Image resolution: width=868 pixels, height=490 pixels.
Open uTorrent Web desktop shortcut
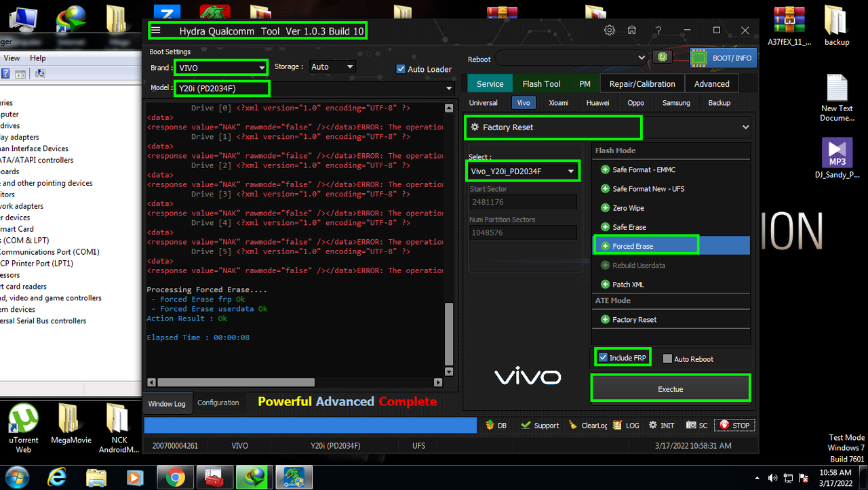coord(23,427)
